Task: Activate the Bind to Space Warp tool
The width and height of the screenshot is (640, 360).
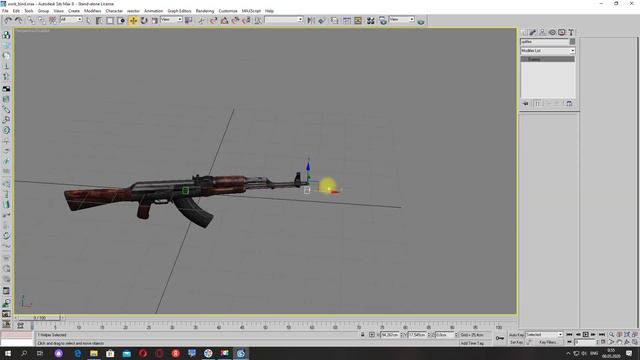Action: [x=53, y=20]
